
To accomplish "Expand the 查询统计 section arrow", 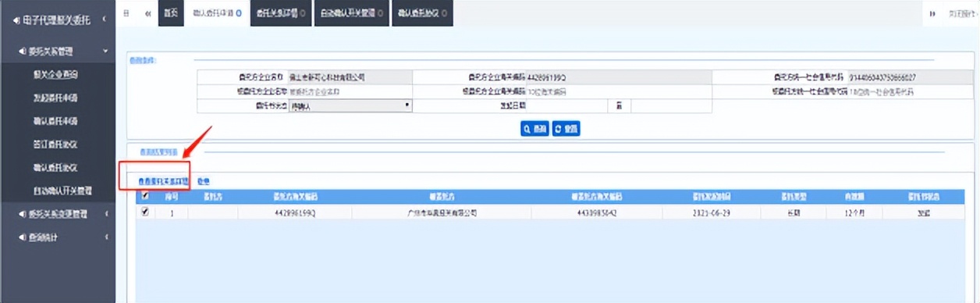I will tap(105, 237).
